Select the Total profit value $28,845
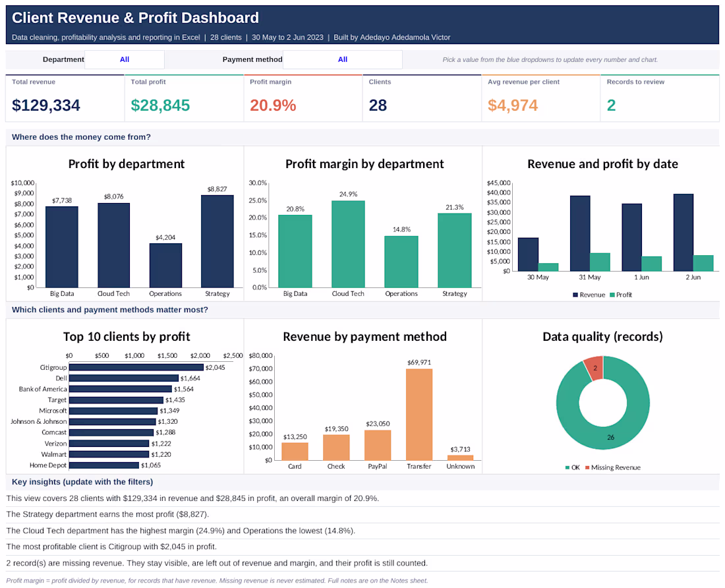The height and width of the screenshot is (588, 725). 160,105
